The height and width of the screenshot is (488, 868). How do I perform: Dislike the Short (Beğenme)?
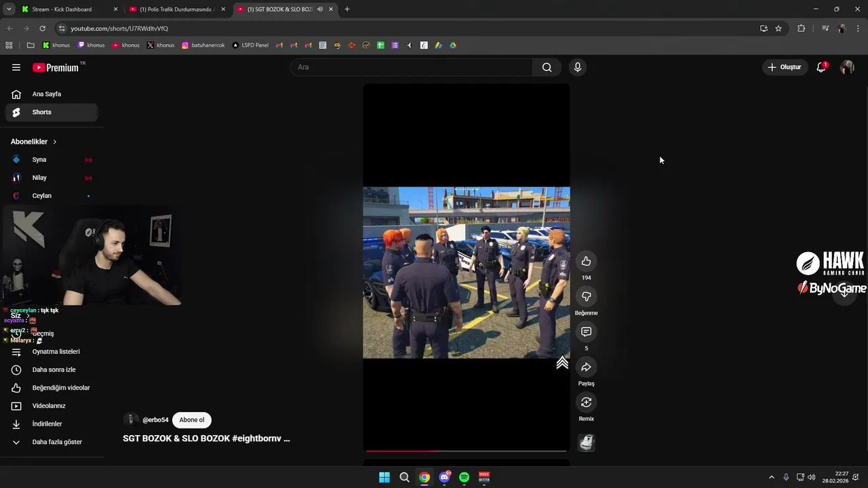[586, 297]
